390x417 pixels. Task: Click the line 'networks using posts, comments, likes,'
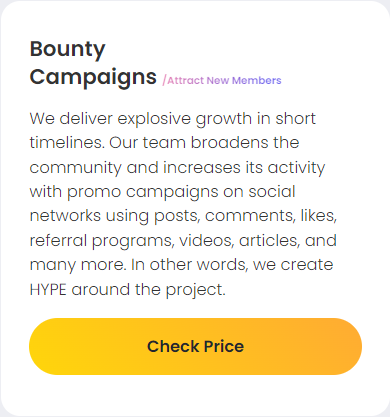point(183,216)
